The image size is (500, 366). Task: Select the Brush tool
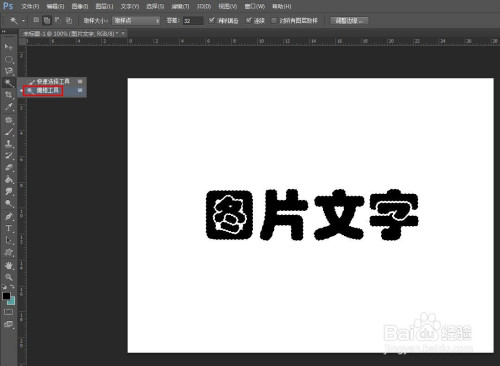(x=9, y=132)
